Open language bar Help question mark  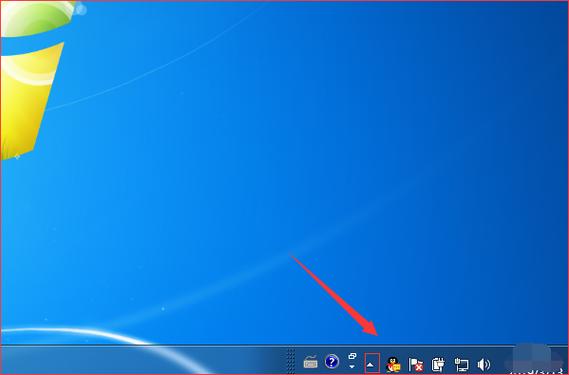point(332,362)
